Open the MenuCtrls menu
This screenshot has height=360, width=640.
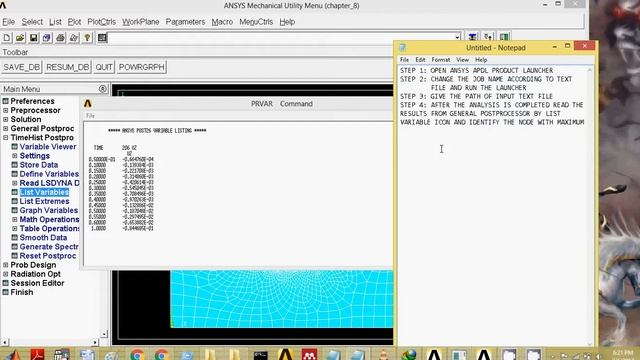[256, 22]
